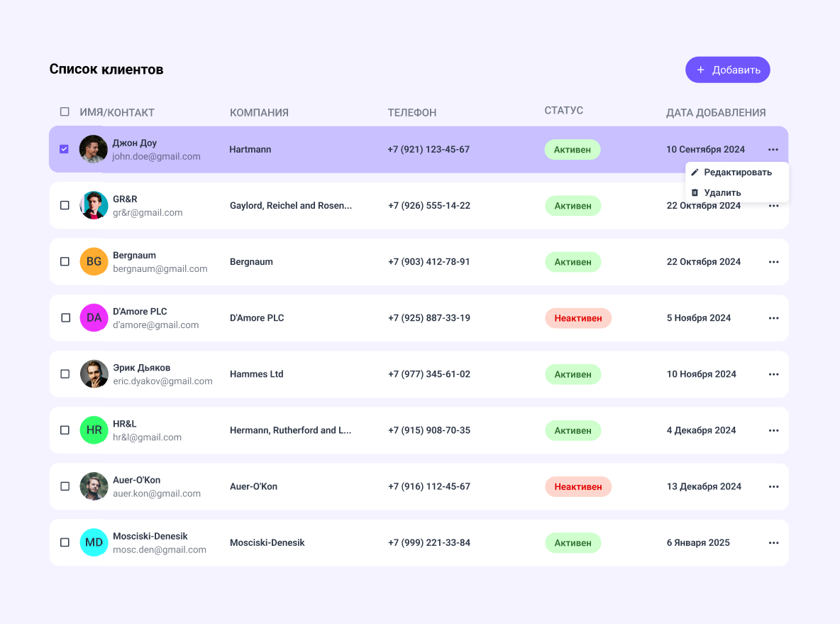Viewport: 840px width, 624px height.
Task: Open the three-dots menu for D'Amore PLC
Action: click(773, 318)
